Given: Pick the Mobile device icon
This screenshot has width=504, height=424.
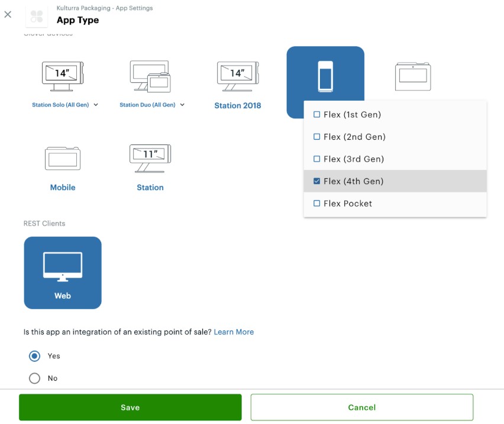Looking at the screenshot, I should [63, 159].
